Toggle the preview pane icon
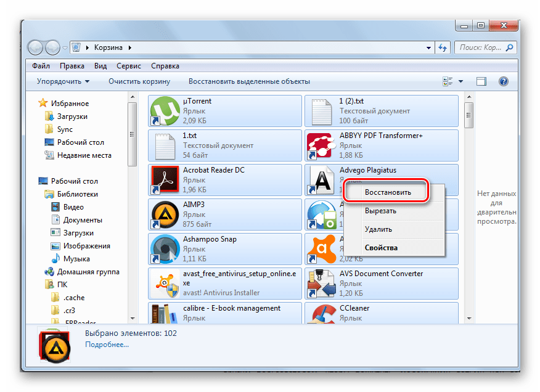The height and width of the screenshot is (392, 540). click(x=481, y=81)
